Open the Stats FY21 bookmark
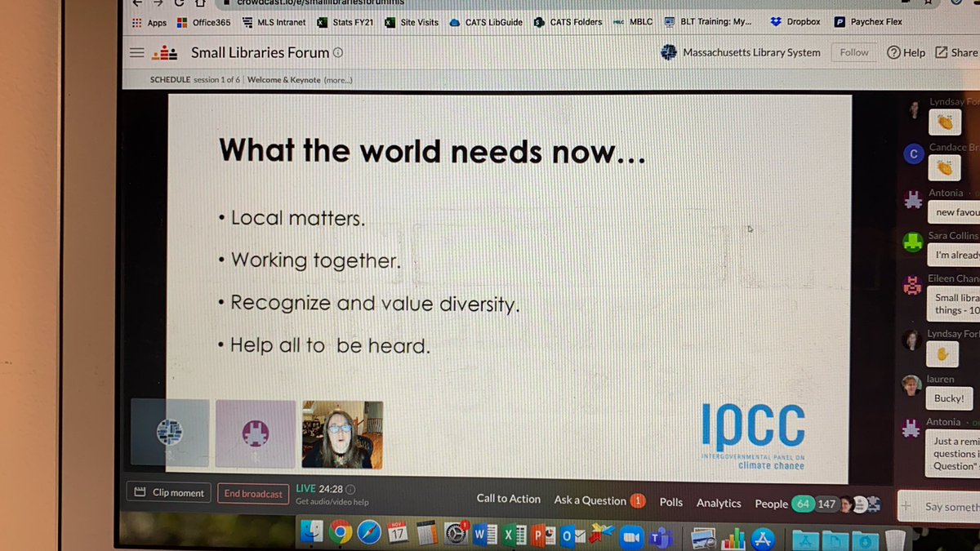 345,23
